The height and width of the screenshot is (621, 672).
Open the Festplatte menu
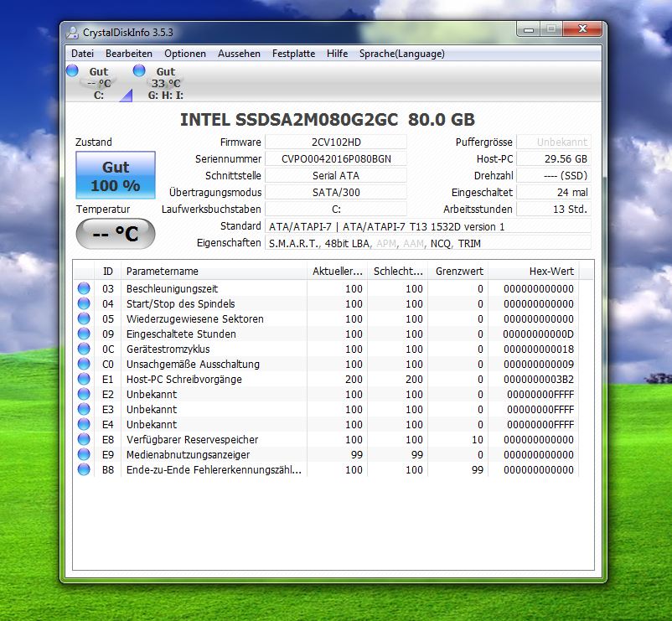click(x=293, y=54)
